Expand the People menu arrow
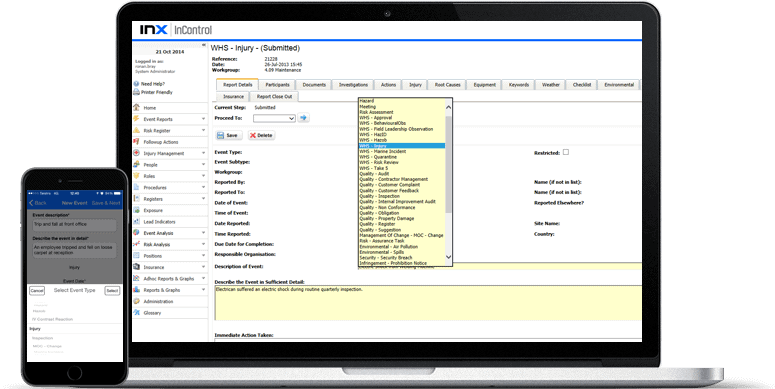775x389 pixels. click(x=204, y=165)
